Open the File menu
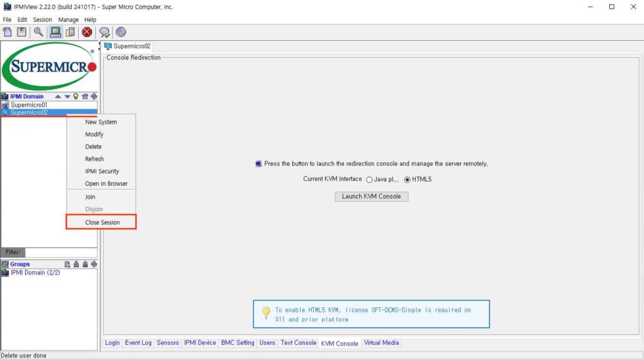Viewport: 644px width, 360px height. (7, 19)
